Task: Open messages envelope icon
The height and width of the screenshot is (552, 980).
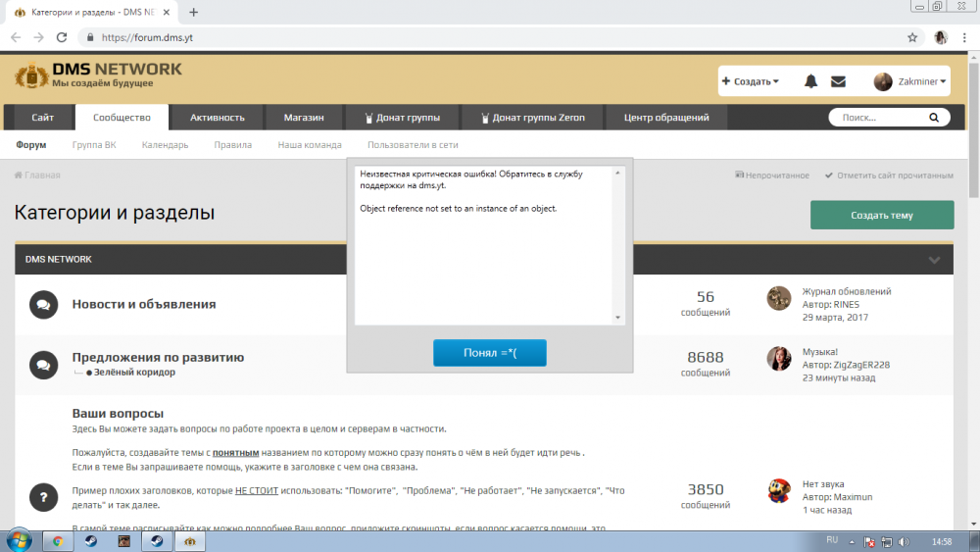Action: coord(838,81)
